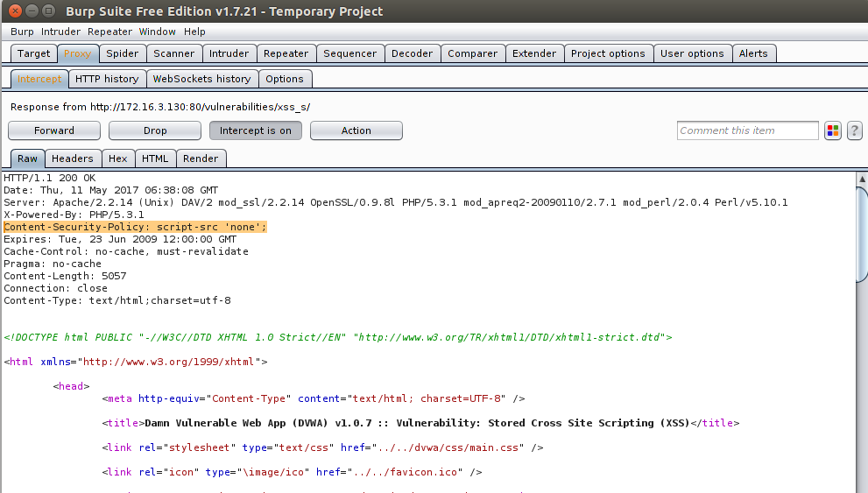The image size is (868, 493).
Task: Open the Intruder menu
Action: coord(60,32)
